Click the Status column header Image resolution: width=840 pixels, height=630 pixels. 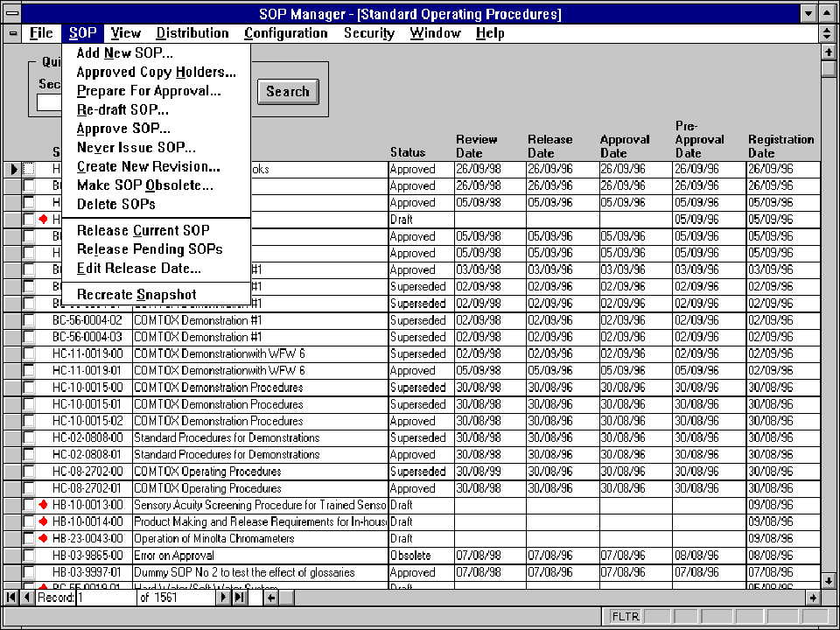[x=408, y=152]
